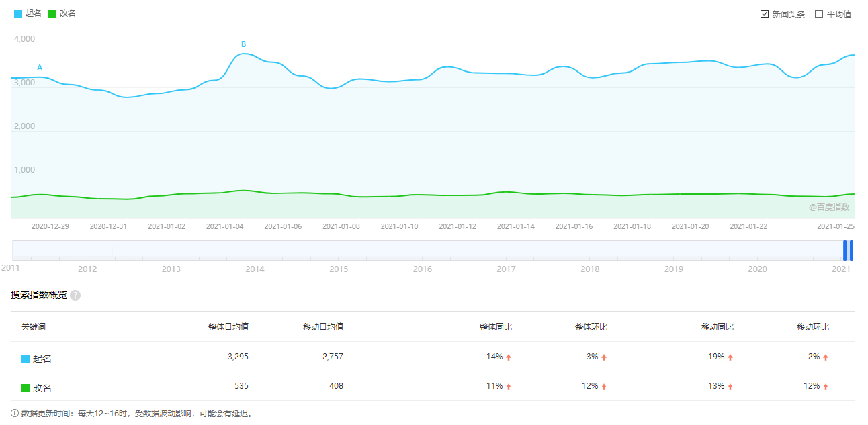Click the blue 起名 legend color swatch
Viewport: 868px width, 425px height.
[18, 13]
